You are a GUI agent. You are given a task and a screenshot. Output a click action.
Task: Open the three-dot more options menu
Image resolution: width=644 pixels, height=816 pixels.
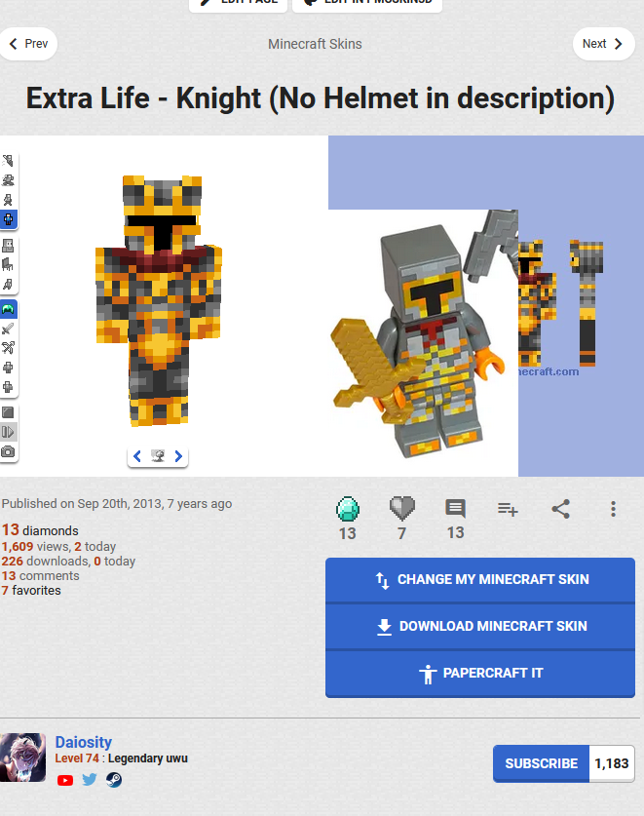(613, 509)
